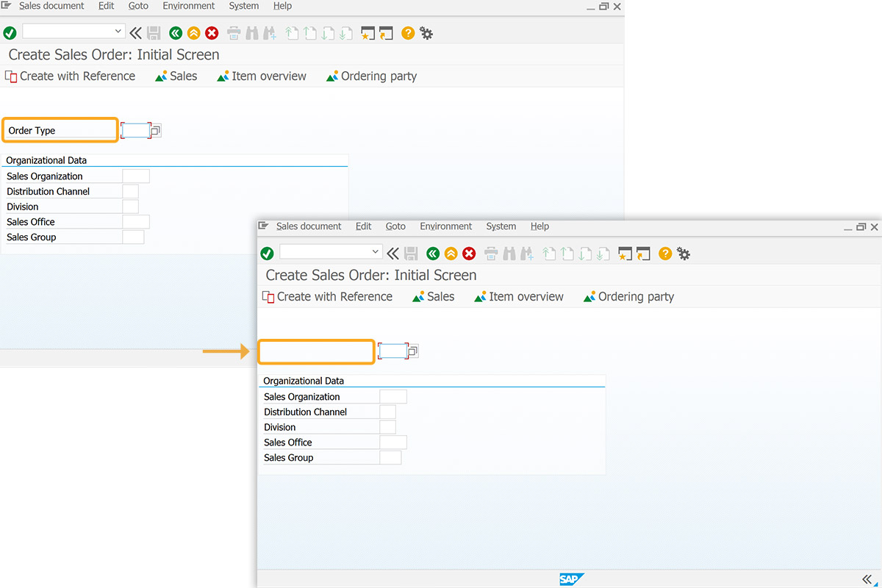Focus the Distribution Channel field in the front window
Image resolution: width=882 pixels, height=588 pixels.
(387, 412)
